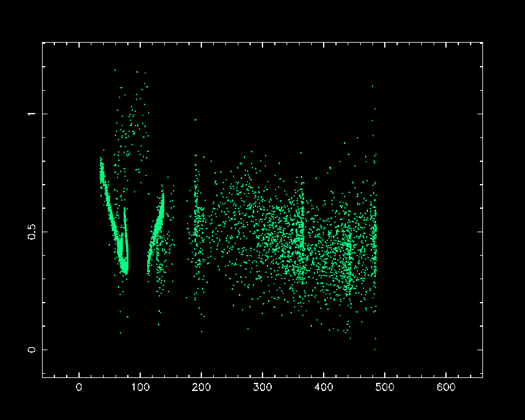This screenshot has height=420, width=525.
Task: Click the x-axis label 300
Action: click(262, 387)
